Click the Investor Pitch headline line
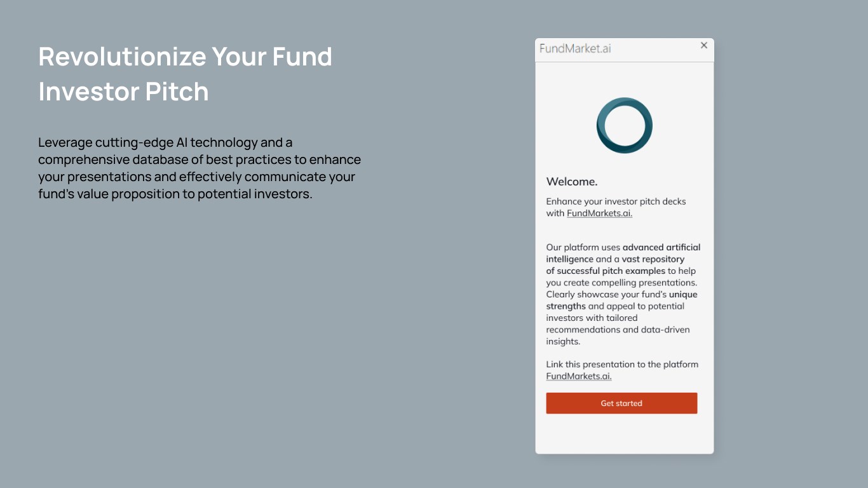 (123, 91)
